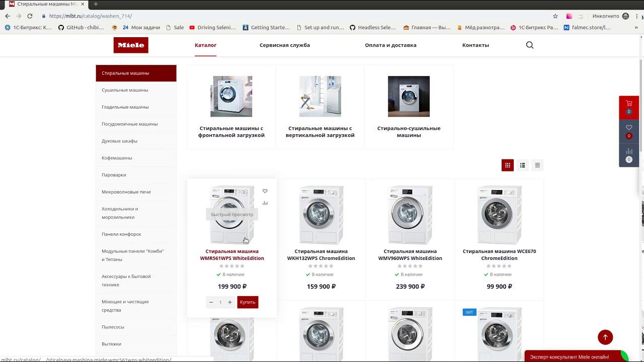Add WMR561WPS to comparison
Image resolution: width=644 pixels, height=362 pixels.
(x=265, y=203)
